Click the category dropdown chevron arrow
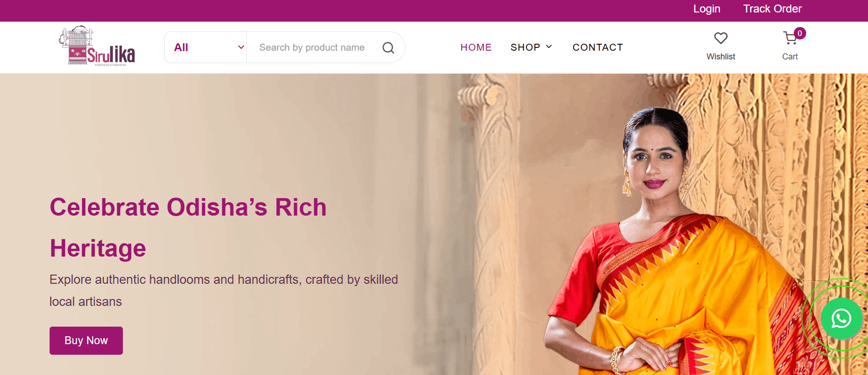 click(x=241, y=47)
